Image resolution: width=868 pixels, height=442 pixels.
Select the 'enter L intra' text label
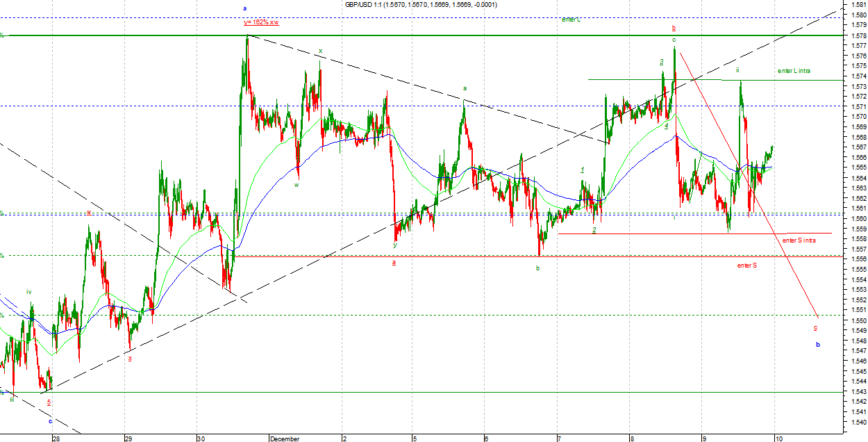[x=794, y=71]
